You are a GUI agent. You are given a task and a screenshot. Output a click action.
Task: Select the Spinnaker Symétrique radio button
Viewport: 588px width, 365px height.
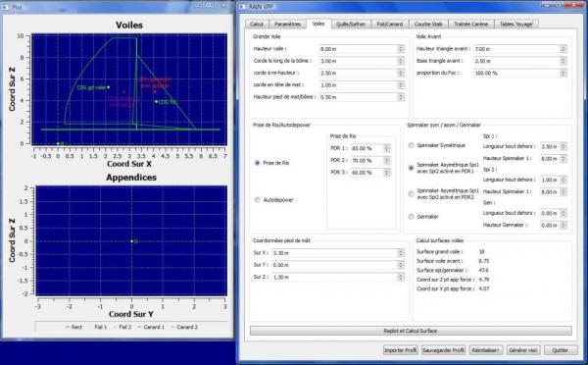411,145
